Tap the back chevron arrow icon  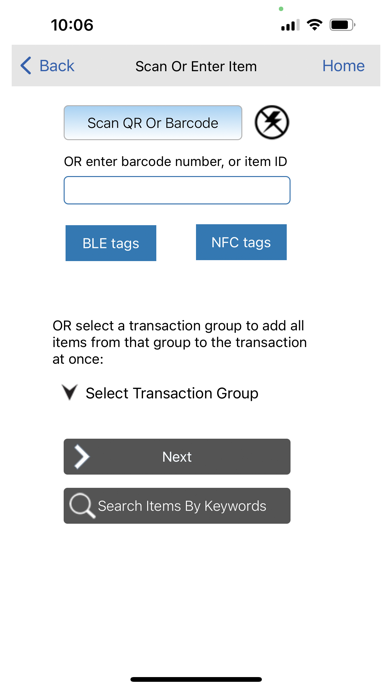click(26, 66)
